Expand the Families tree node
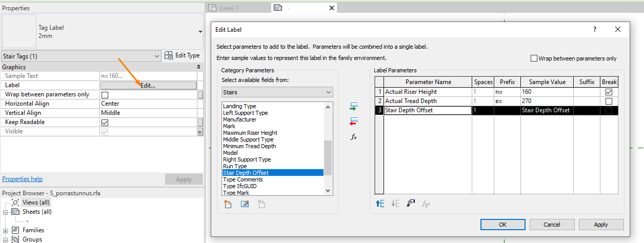This screenshot has height=243, width=644. pos(6,230)
